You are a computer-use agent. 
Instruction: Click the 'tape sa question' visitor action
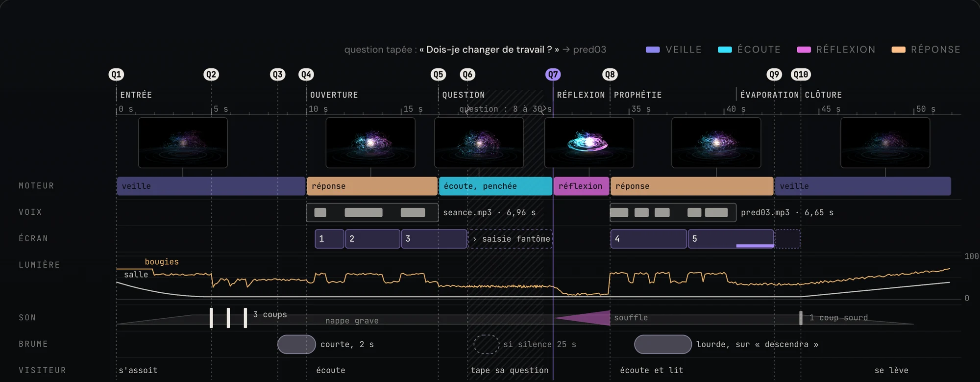point(510,370)
